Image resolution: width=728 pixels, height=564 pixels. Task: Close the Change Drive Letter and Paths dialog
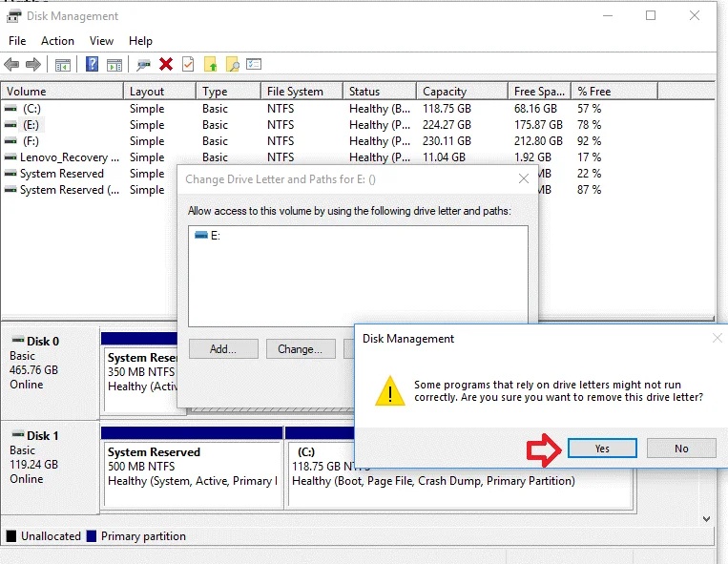[524, 178]
